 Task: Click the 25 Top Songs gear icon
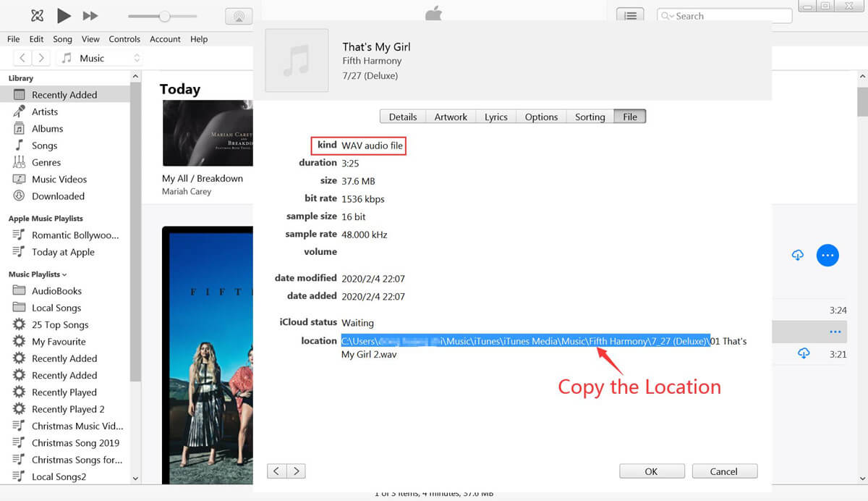[x=19, y=325]
